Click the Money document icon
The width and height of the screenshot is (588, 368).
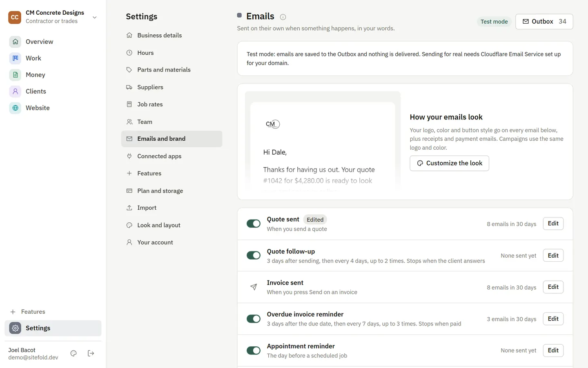pyautogui.click(x=15, y=75)
